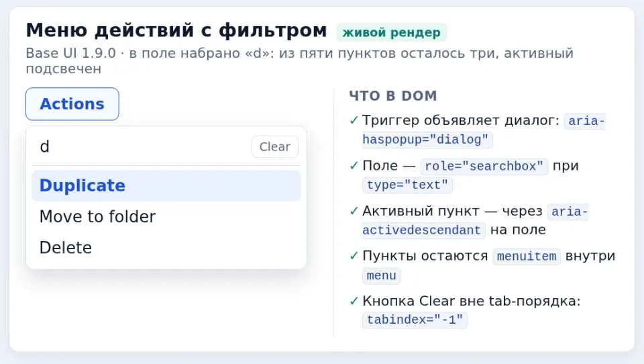This screenshot has width=644, height=364.
Task: Click the tabindex="-1" code snippet
Action: pyautogui.click(x=415, y=320)
